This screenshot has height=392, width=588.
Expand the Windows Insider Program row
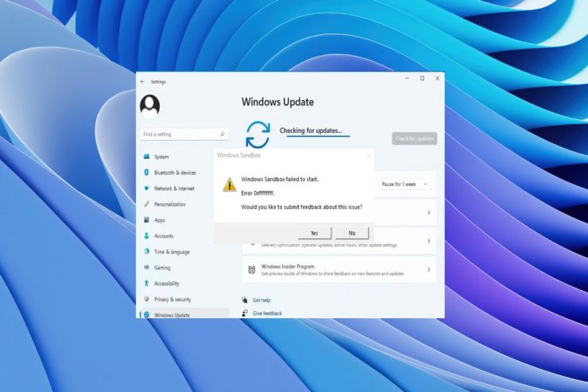428,270
